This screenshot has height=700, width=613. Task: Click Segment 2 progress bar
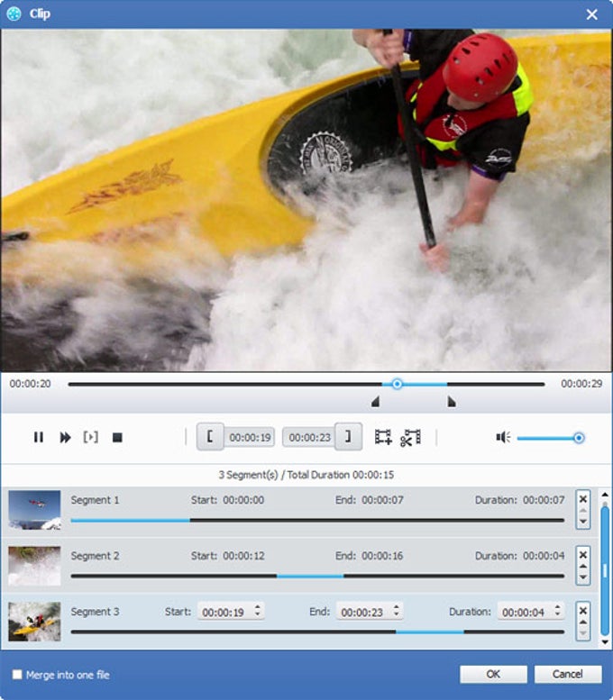(x=317, y=576)
